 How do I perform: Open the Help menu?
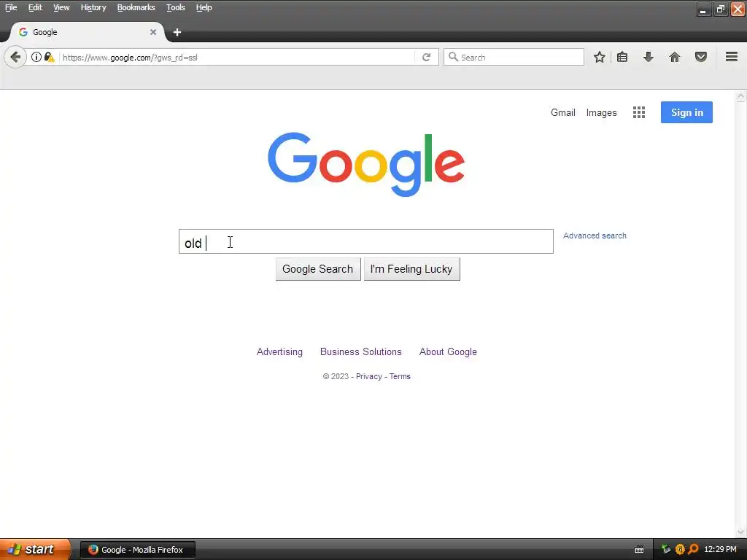[204, 7]
